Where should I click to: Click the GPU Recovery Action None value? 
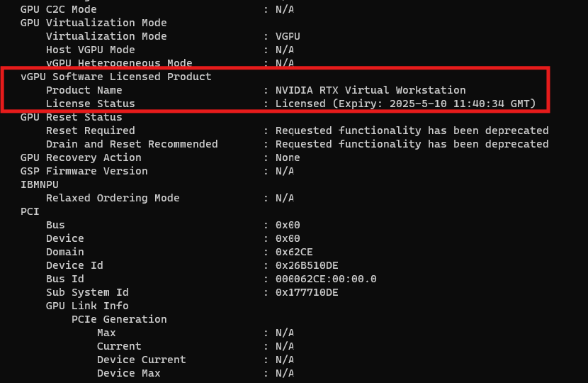(288, 157)
